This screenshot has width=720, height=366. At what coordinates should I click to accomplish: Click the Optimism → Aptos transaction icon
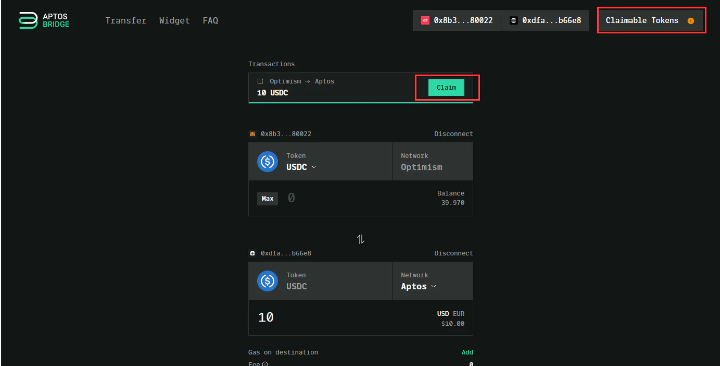[x=260, y=81]
